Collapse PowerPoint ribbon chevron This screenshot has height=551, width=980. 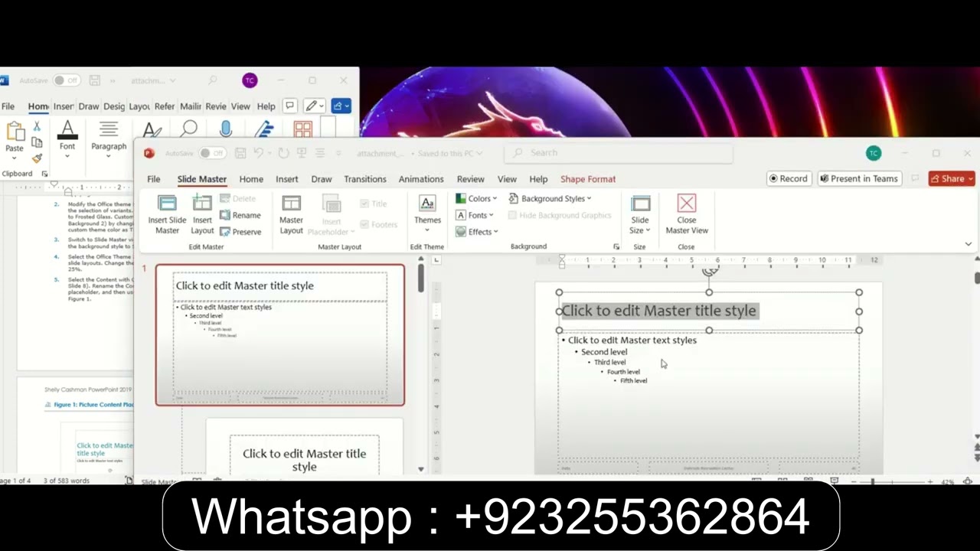click(968, 244)
